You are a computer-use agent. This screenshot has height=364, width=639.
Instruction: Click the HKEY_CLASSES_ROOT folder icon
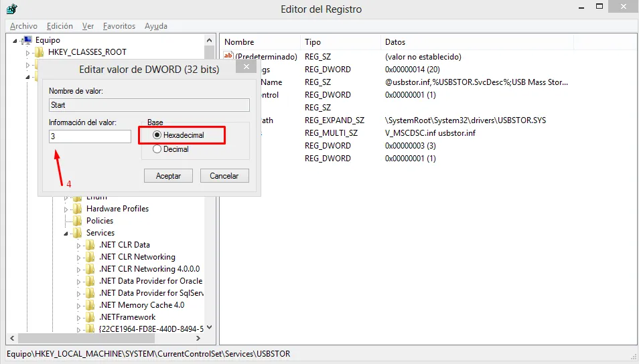pyautogui.click(x=39, y=52)
